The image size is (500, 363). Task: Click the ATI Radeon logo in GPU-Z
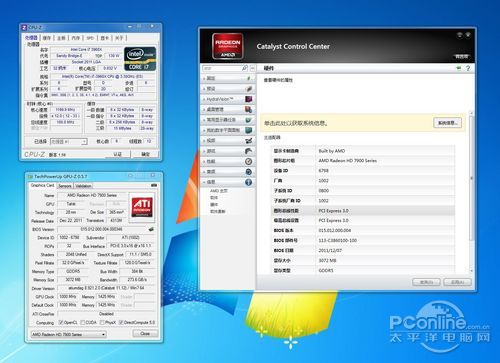142,207
